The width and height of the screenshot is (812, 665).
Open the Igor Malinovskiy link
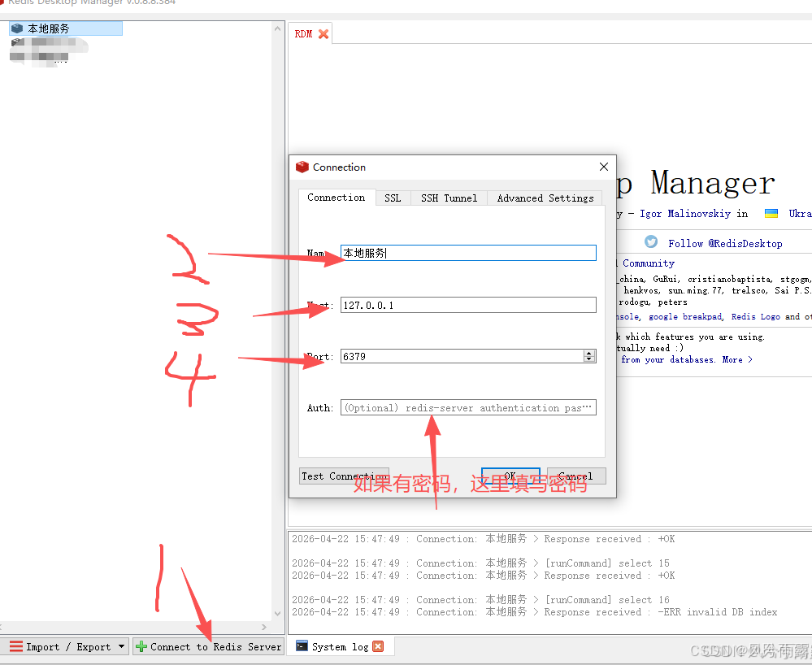tap(685, 213)
